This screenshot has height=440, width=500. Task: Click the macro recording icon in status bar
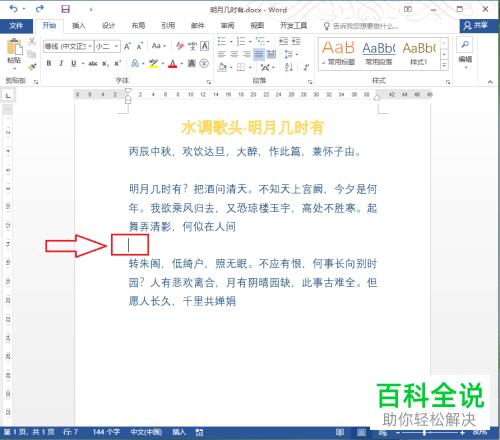(x=199, y=432)
